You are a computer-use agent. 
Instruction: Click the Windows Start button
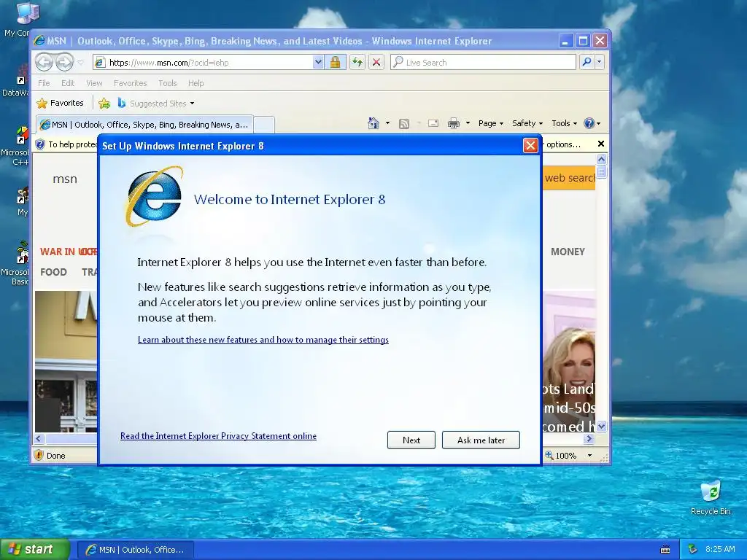(35, 550)
